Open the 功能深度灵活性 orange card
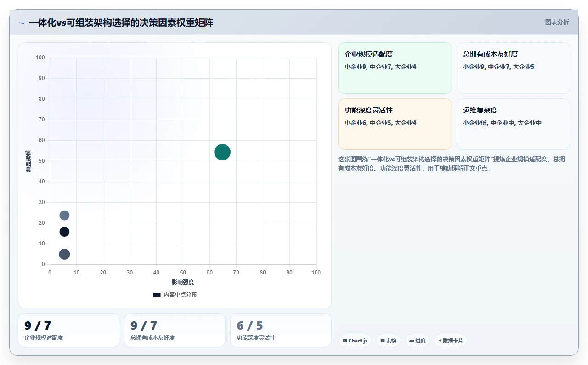Viewport: 588px width, 365px height. tap(395, 124)
